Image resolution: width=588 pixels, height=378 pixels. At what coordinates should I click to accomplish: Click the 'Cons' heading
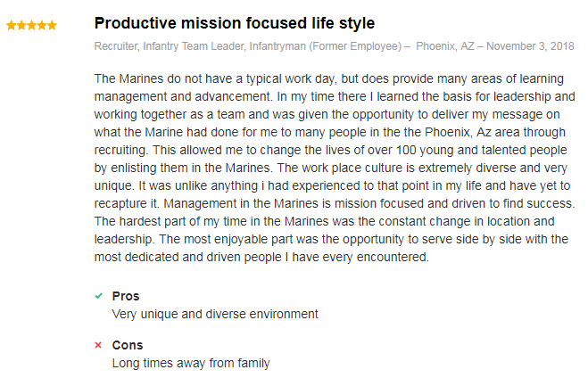pos(128,345)
